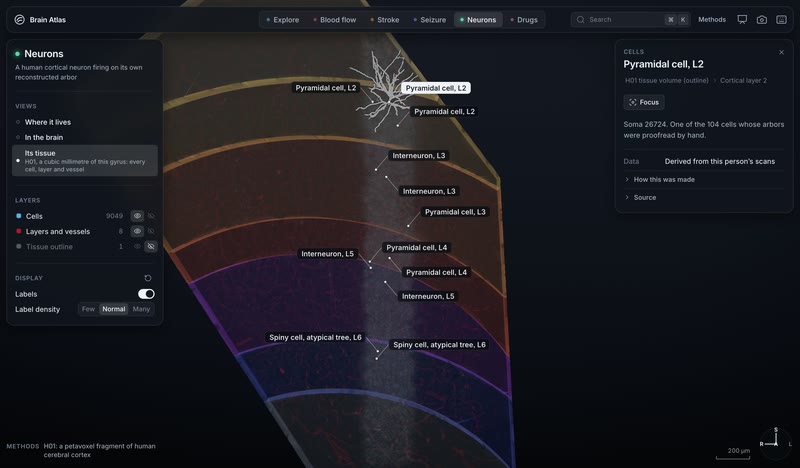Click Tissue outline gray swatch
800x468 pixels.
19,247
